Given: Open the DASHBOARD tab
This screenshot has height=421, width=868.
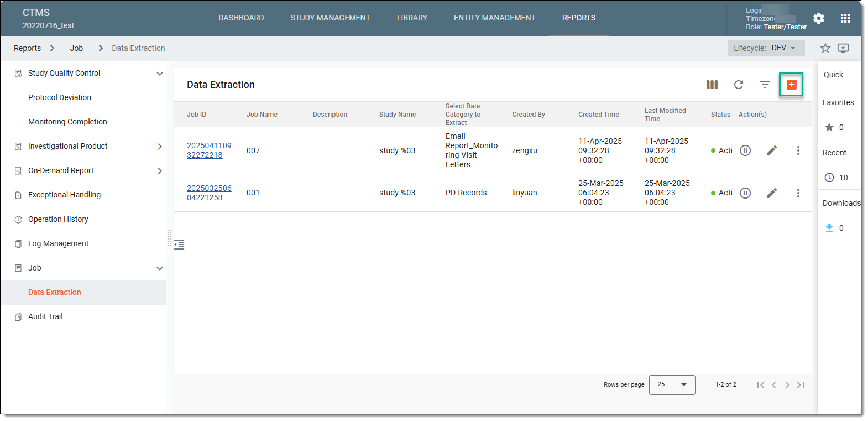Looking at the screenshot, I should click(241, 18).
